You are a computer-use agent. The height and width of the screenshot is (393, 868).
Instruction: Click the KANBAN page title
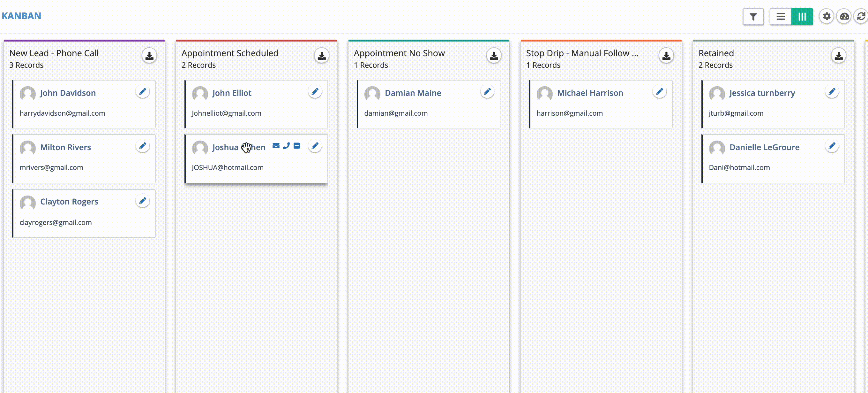click(x=22, y=16)
